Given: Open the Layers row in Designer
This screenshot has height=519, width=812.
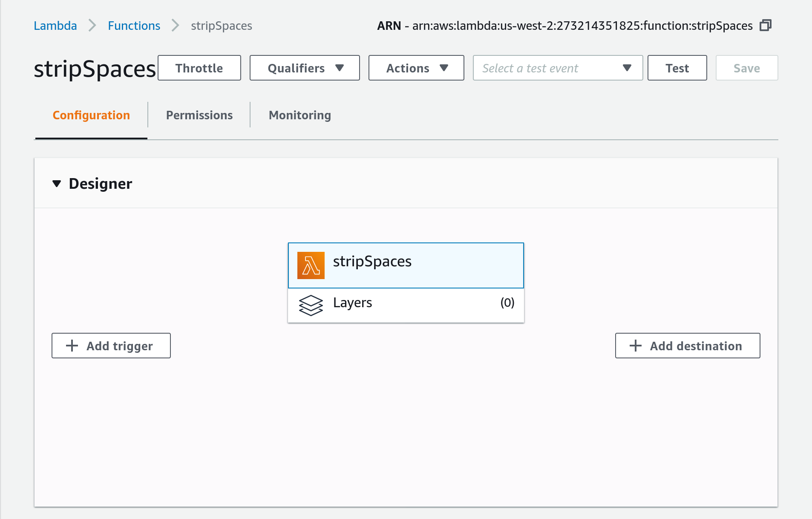Looking at the screenshot, I should (405, 303).
